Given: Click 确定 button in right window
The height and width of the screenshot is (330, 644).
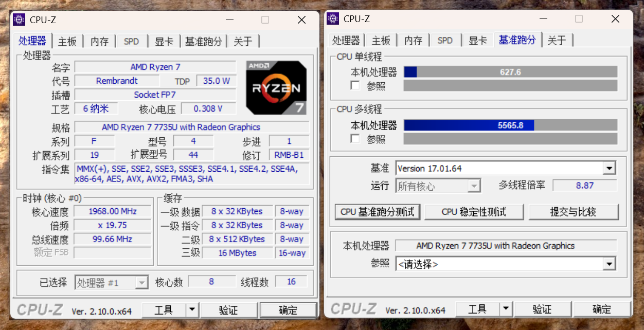Looking at the screenshot, I should (602, 309).
